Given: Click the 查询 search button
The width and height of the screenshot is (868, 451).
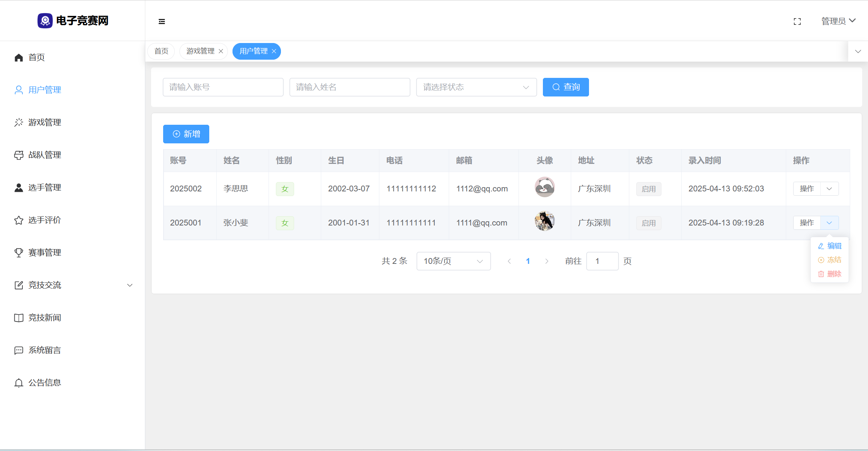Looking at the screenshot, I should (x=566, y=87).
